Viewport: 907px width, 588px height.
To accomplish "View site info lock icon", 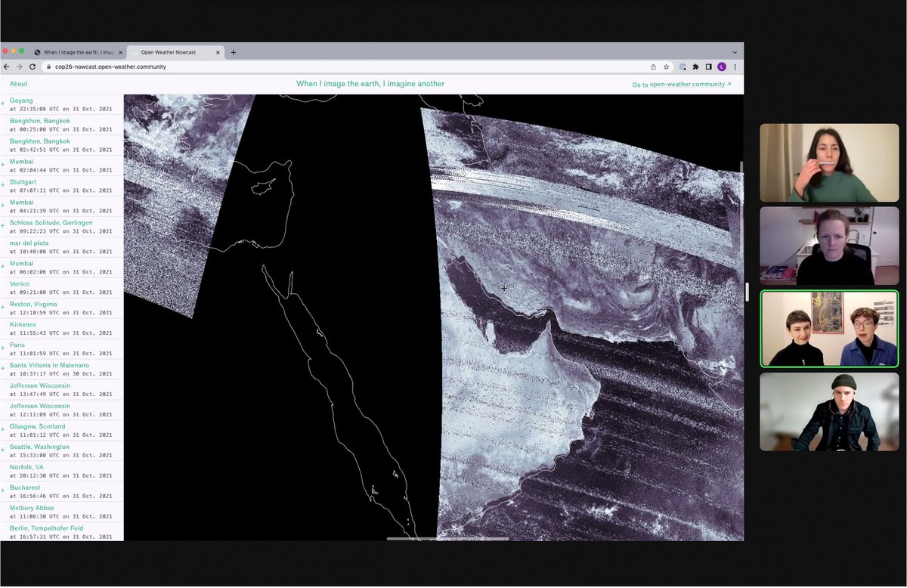I will point(48,67).
